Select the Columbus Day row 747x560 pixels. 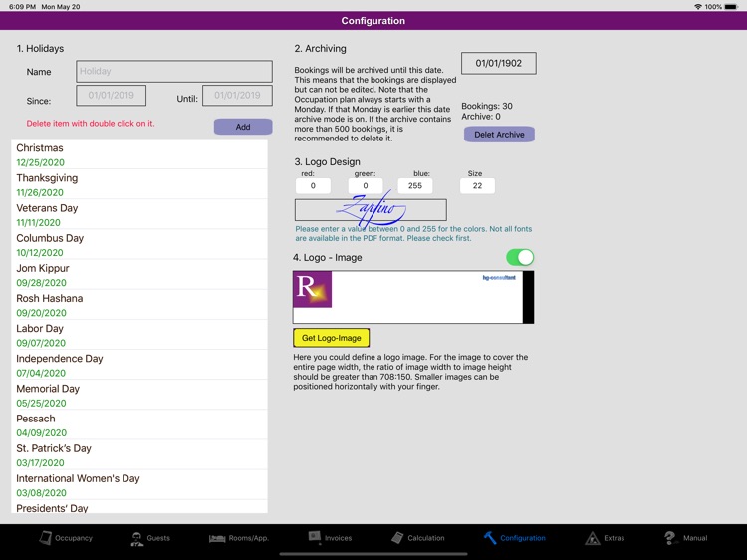tap(139, 244)
